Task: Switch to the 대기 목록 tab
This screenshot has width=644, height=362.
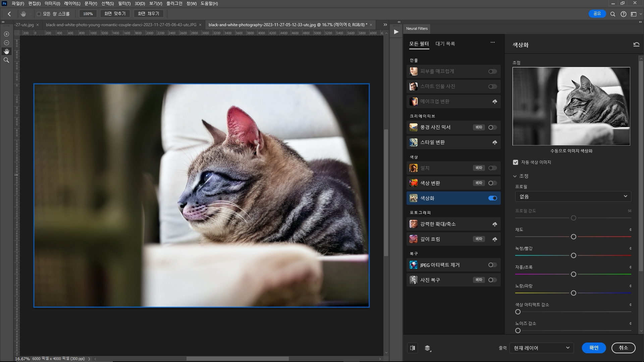Action: 445,44
